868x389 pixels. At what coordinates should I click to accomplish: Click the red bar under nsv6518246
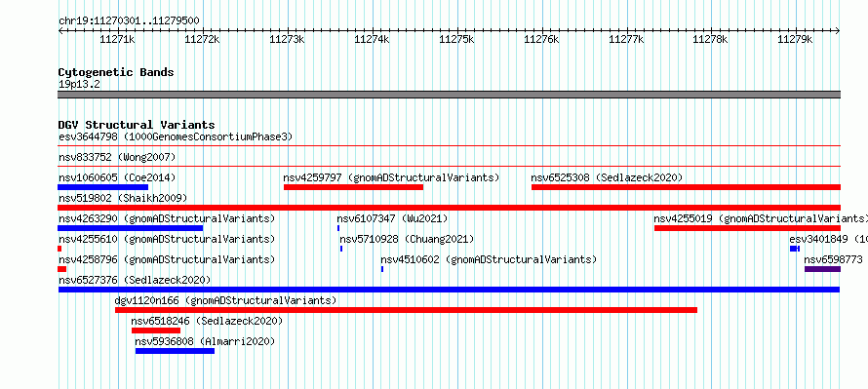(156, 331)
